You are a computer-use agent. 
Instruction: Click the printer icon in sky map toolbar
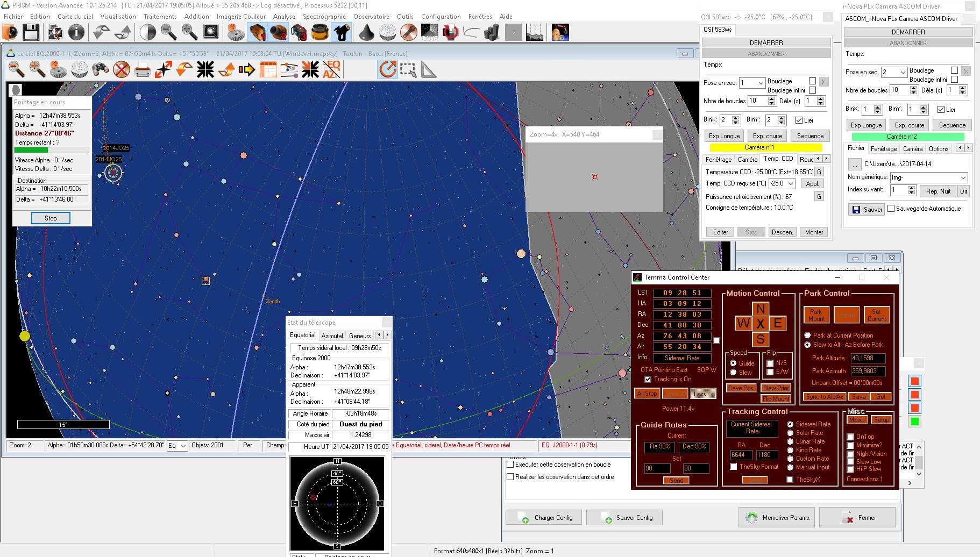point(142,70)
